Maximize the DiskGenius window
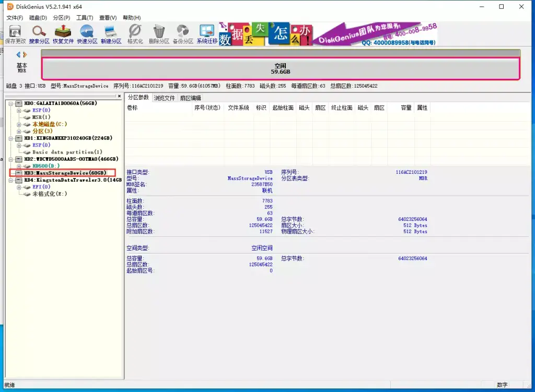The image size is (535, 392). point(501,6)
